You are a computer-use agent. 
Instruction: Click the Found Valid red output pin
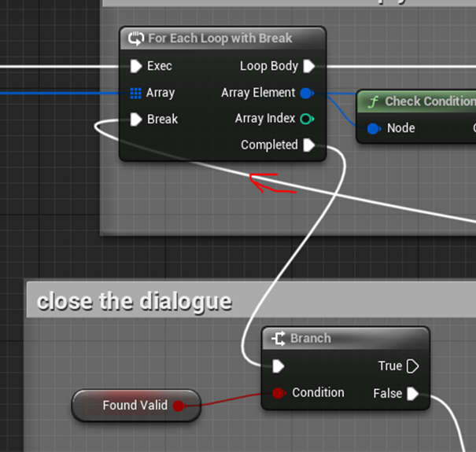[179, 406]
